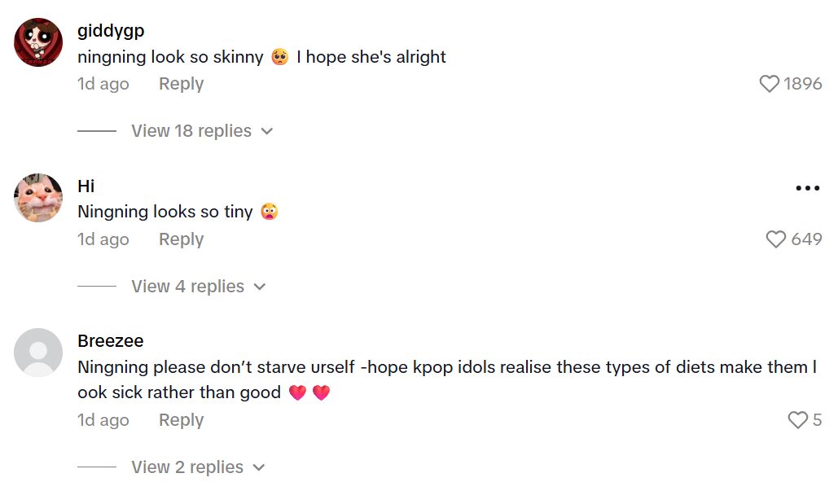Reply to giddygp's comment
This screenshot has height=504, width=838.
click(x=181, y=84)
